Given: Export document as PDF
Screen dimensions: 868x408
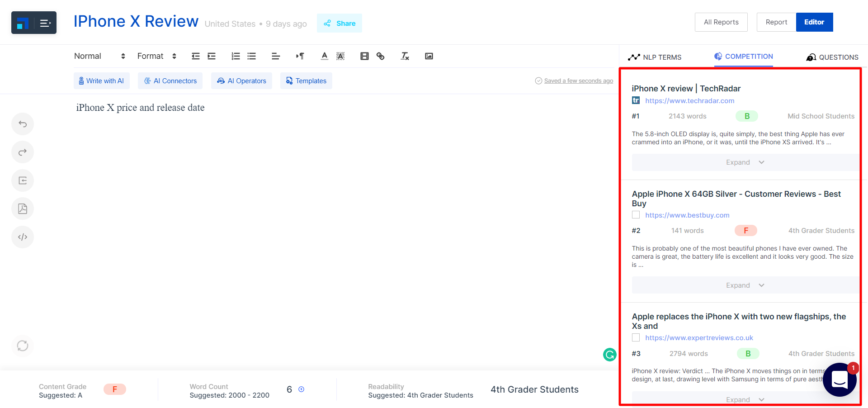Looking at the screenshot, I should click(23, 209).
